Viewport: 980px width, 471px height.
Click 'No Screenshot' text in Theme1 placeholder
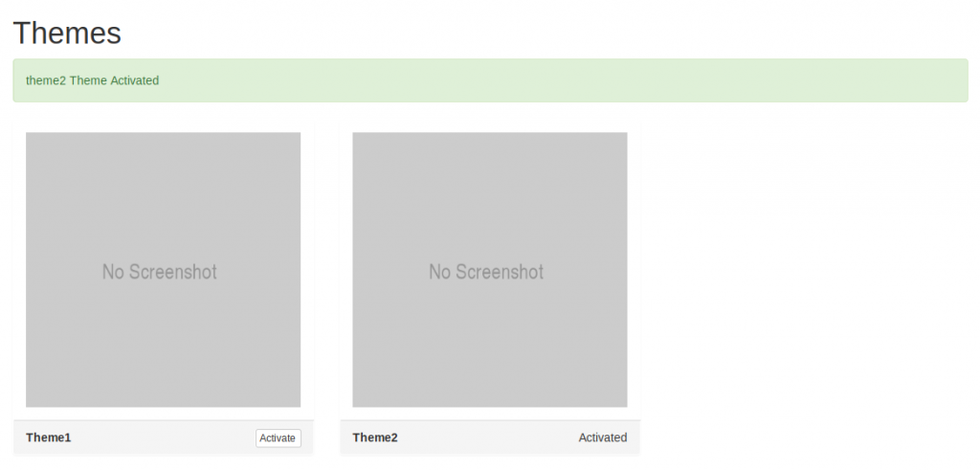160,272
